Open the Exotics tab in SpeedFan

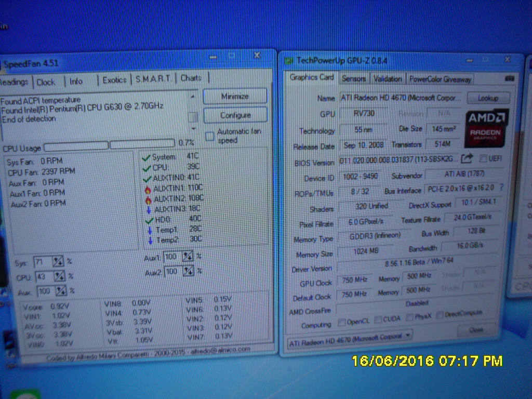pyautogui.click(x=114, y=80)
